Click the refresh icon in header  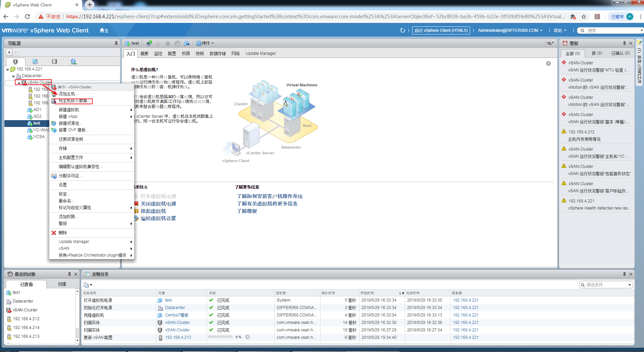(402, 30)
